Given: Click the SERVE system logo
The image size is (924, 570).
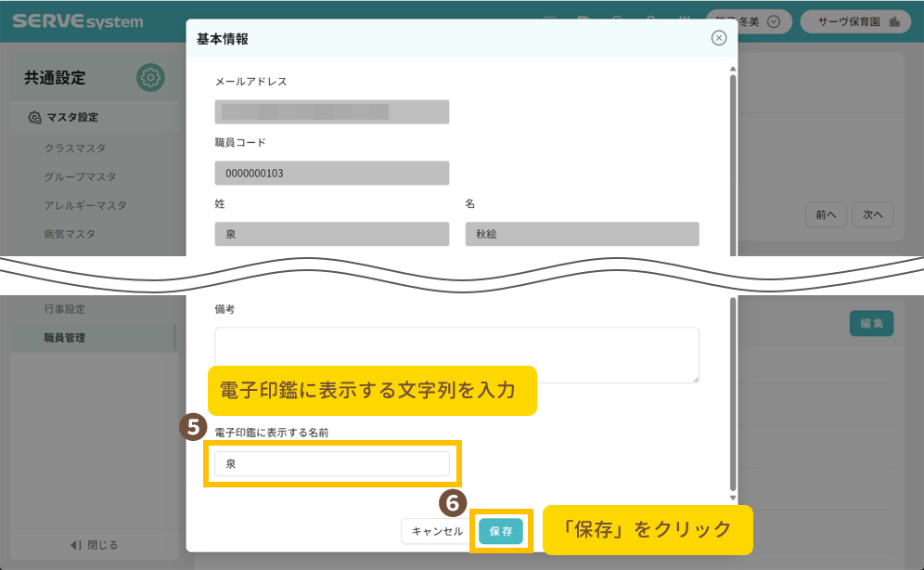Looking at the screenshot, I should click(x=78, y=20).
